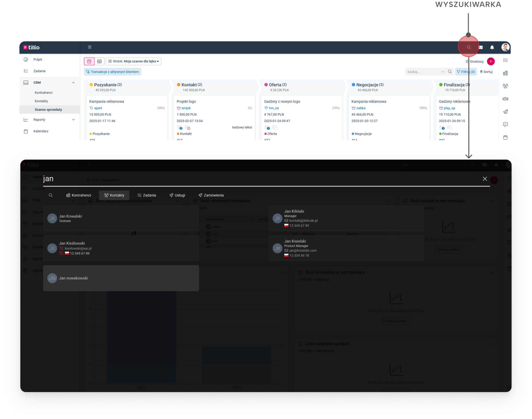Open the search magnifier in top bar
Image resolution: width=532 pixels, height=419 pixels.
(x=469, y=47)
